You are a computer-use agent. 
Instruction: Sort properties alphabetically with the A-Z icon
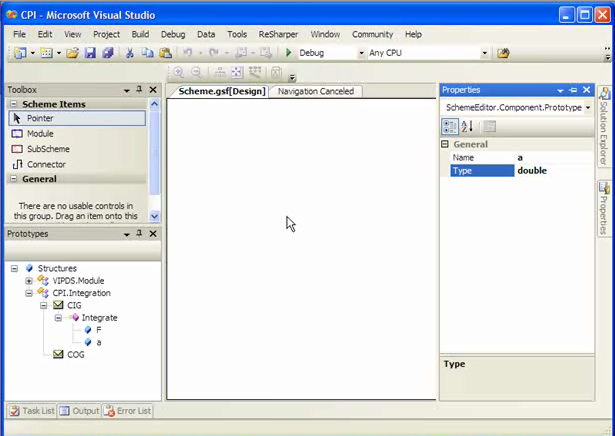pyautogui.click(x=467, y=126)
